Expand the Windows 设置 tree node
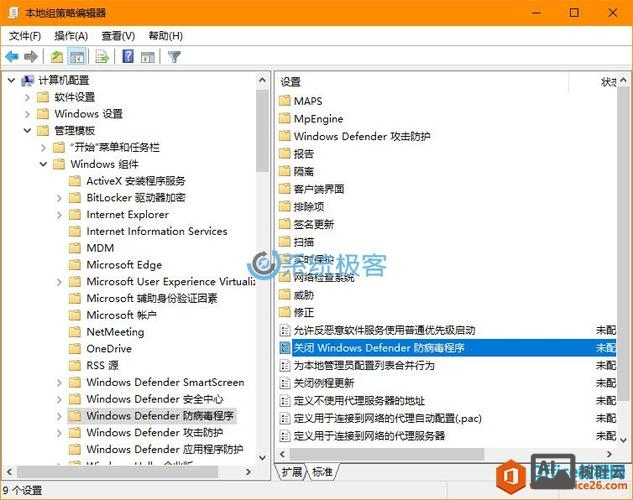This screenshot has height=500, width=633. (27, 114)
